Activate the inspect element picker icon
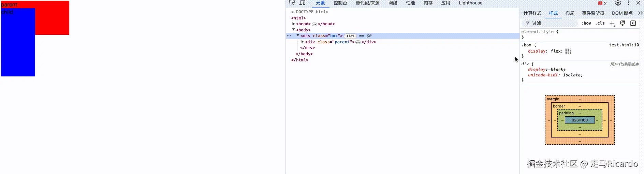The width and height of the screenshot is (644, 174). (x=292, y=3)
